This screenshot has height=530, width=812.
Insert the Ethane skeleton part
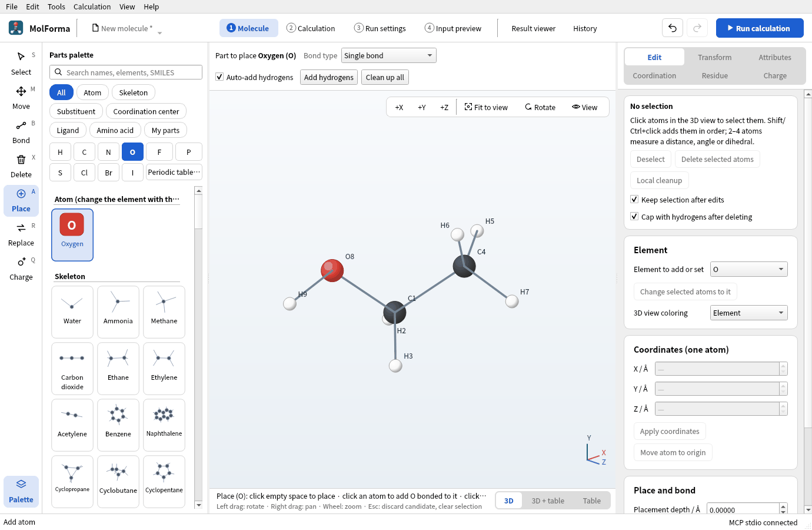[118, 369]
